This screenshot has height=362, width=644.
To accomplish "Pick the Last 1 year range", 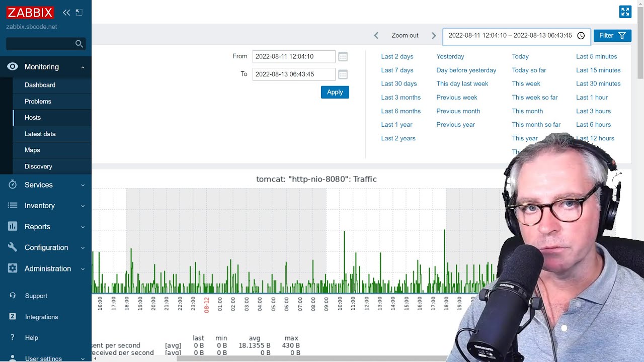I will coord(396,124).
